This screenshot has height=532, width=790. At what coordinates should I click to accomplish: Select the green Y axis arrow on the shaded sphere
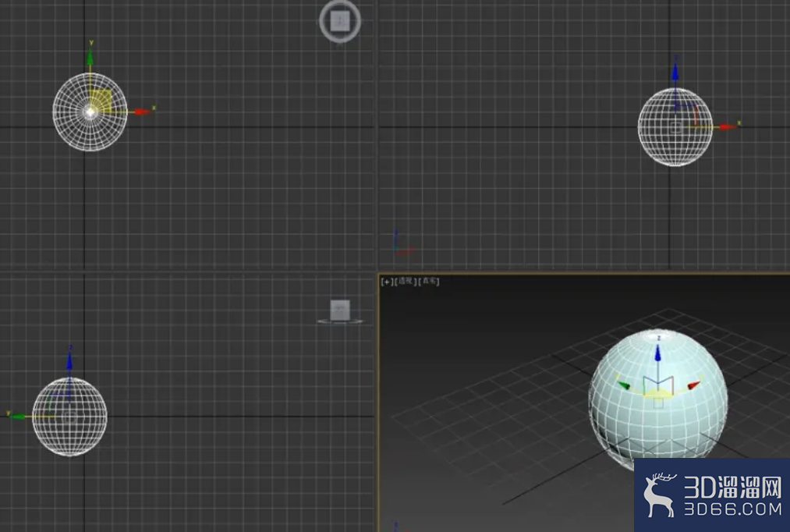[624, 385]
